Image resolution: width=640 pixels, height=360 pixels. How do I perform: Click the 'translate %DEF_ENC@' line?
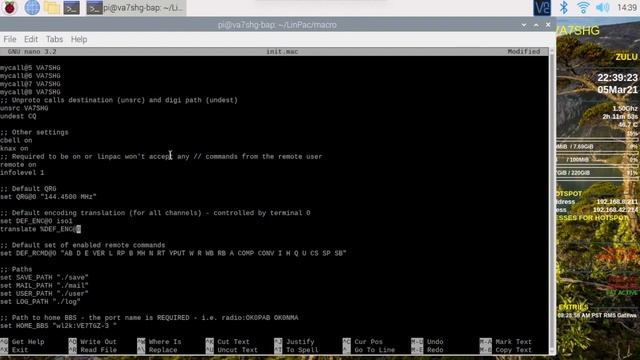coord(40,229)
